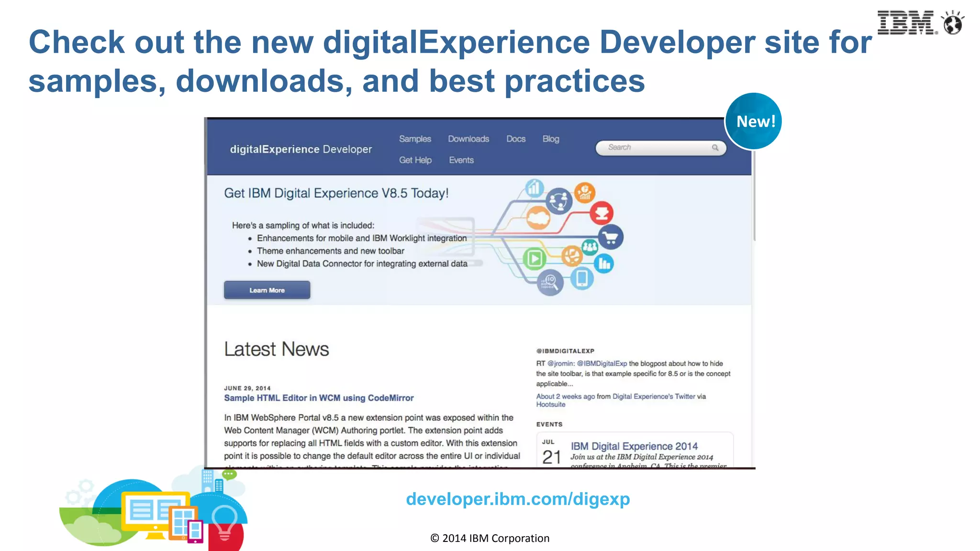Viewport: 980px width, 551px height.
Task: Click the blue bar chart icon beside cart
Action: pos(604,264)
